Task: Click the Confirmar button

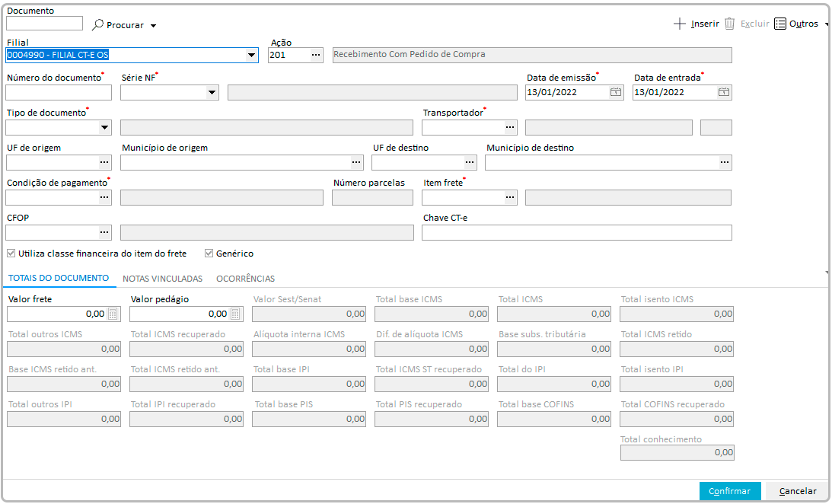Action: tap(730, 491)
